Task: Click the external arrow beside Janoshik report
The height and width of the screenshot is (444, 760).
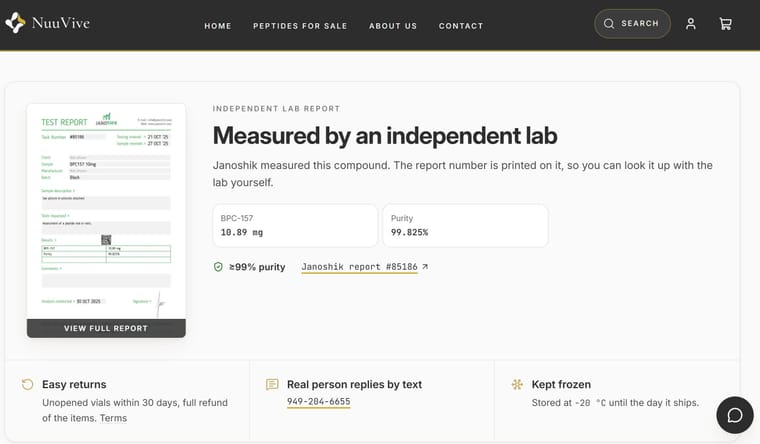Action: (x=425, y=266)
